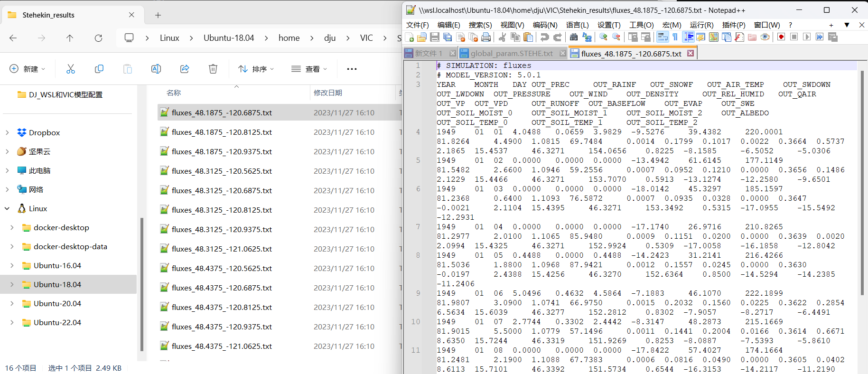This screenshot has width=868, height=374.
Task: Open the Explorer See more ellipsis button
Action: click(352, 69)
